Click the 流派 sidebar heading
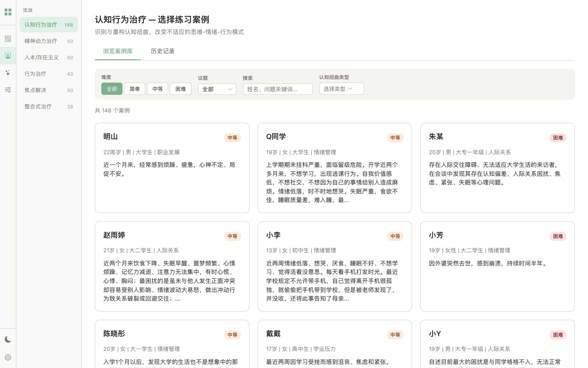588x368 pixels. [x=28, y=10]
